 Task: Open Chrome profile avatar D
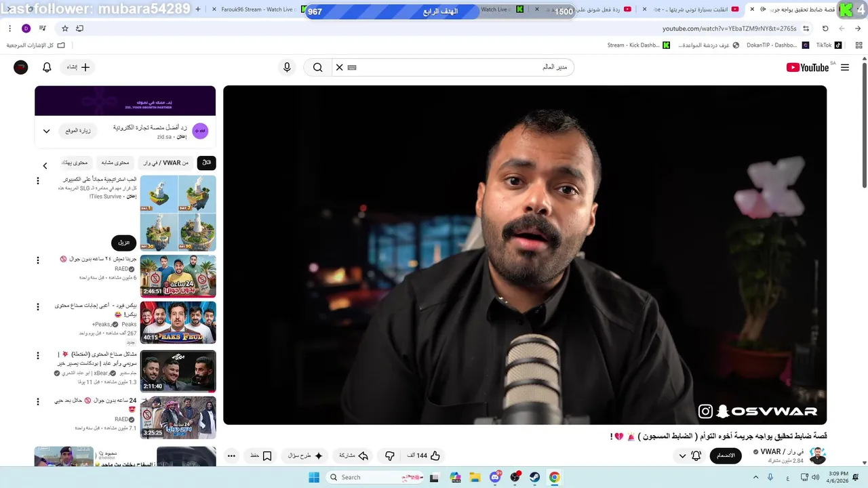[x=26, y=28]
